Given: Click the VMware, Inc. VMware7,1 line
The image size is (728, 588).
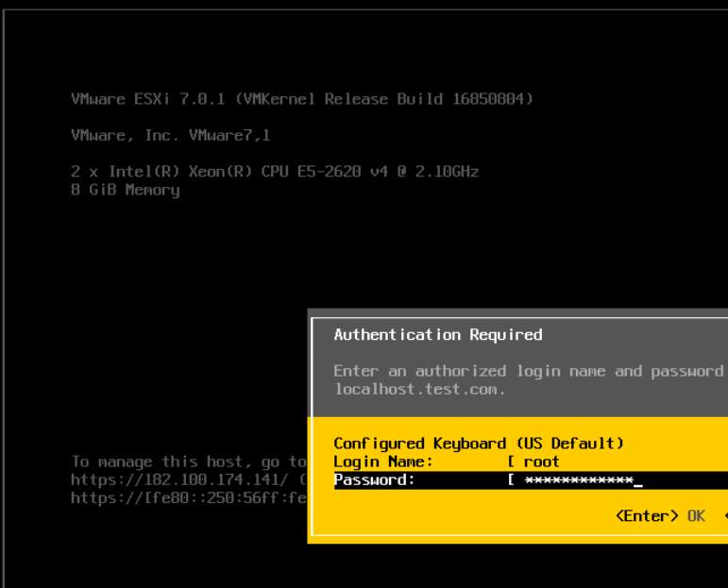Looking at the screenshot, I should [171, 135].
